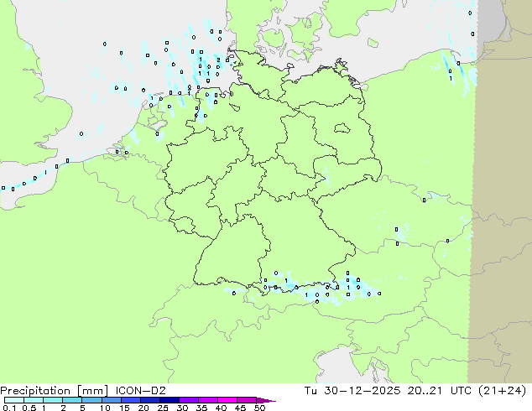This screenshot has height=411, width=532.
Task: Click the legend value label '25'
Action: (x=163, y=408)
